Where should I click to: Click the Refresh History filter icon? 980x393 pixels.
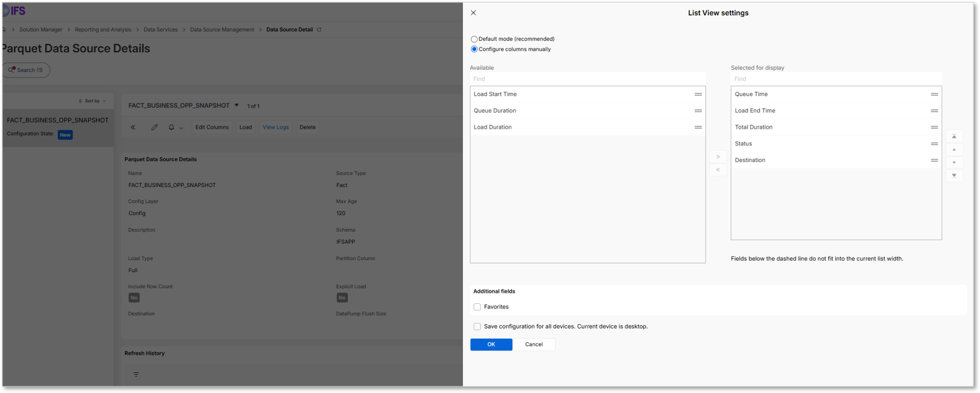tap(136, 375)
